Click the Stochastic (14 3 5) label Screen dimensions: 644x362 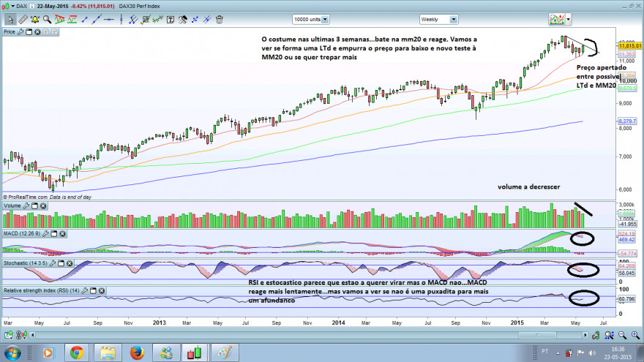pyautogui.click(x=26, y=263)
